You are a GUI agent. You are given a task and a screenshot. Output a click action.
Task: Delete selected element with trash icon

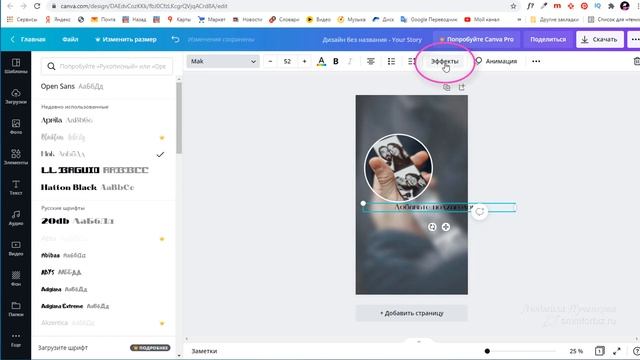pyautogui.click(x=636, y=61)
